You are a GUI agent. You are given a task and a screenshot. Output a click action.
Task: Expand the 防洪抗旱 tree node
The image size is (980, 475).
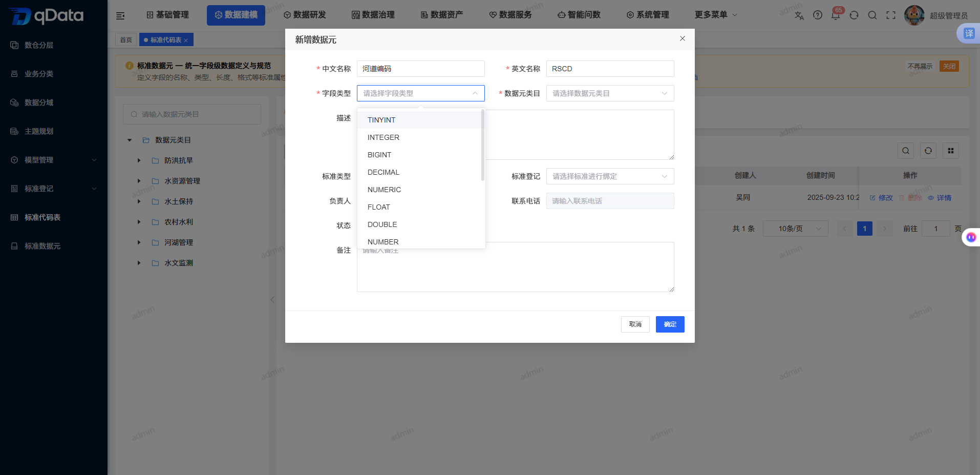(x=139, y=160)
